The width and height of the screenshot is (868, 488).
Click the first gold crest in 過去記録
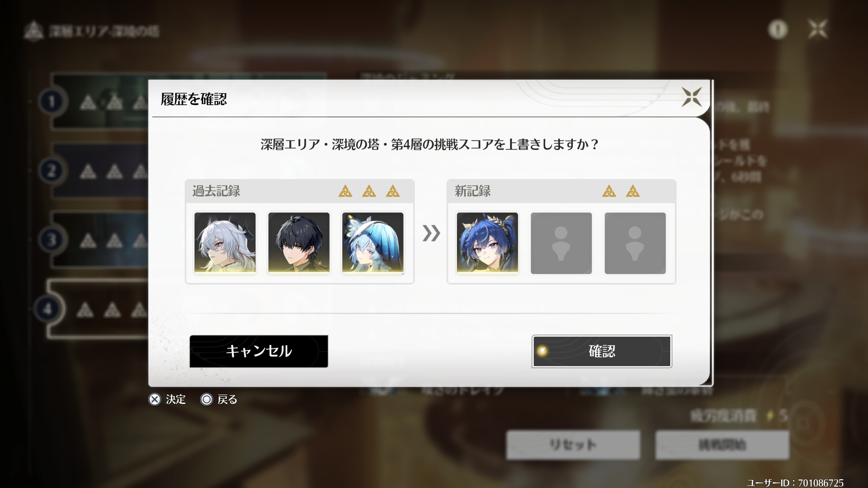click(345, 191)
